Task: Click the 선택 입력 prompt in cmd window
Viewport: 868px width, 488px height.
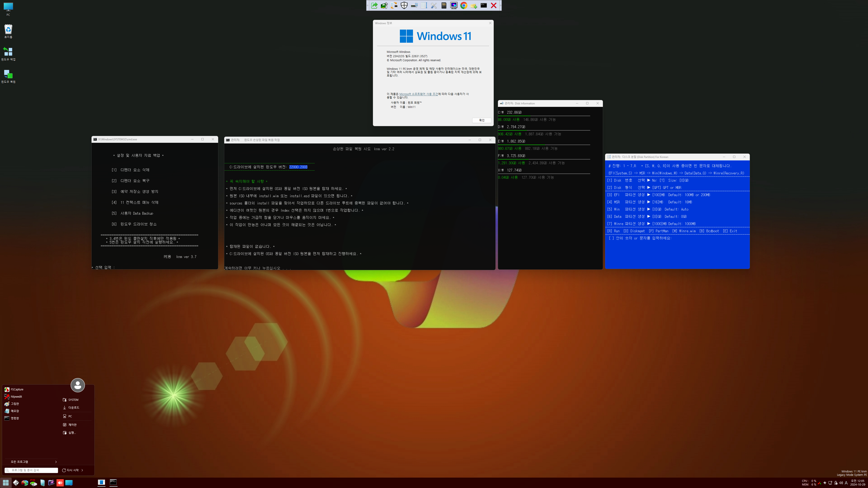Action: [x=104, y=267]
